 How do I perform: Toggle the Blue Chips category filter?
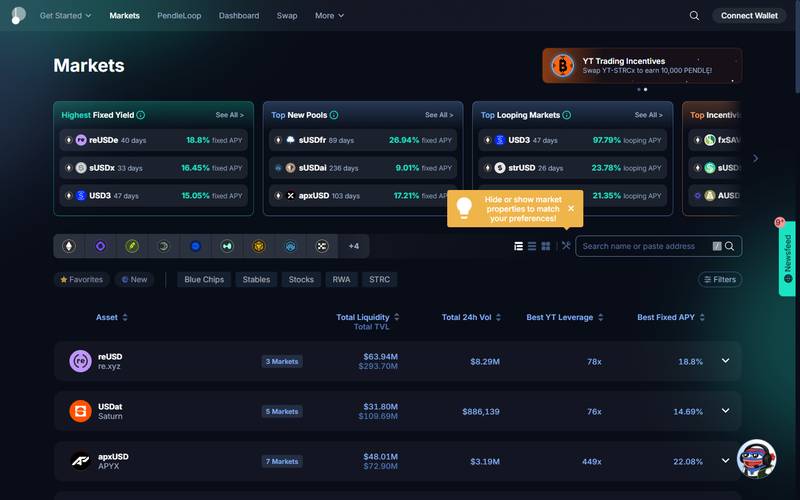204,280
